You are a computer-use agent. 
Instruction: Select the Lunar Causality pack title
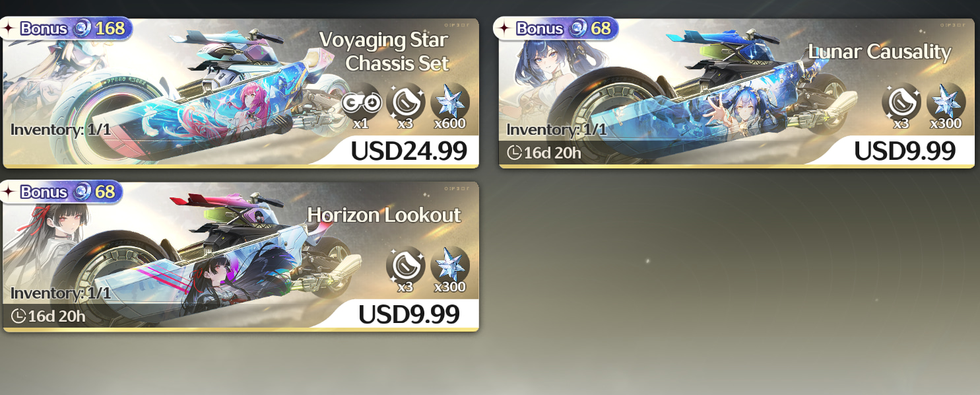click(880, 52)
